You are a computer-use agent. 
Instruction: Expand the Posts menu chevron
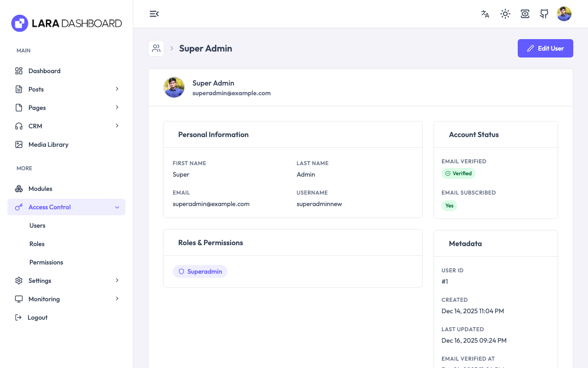click(117, 89)
